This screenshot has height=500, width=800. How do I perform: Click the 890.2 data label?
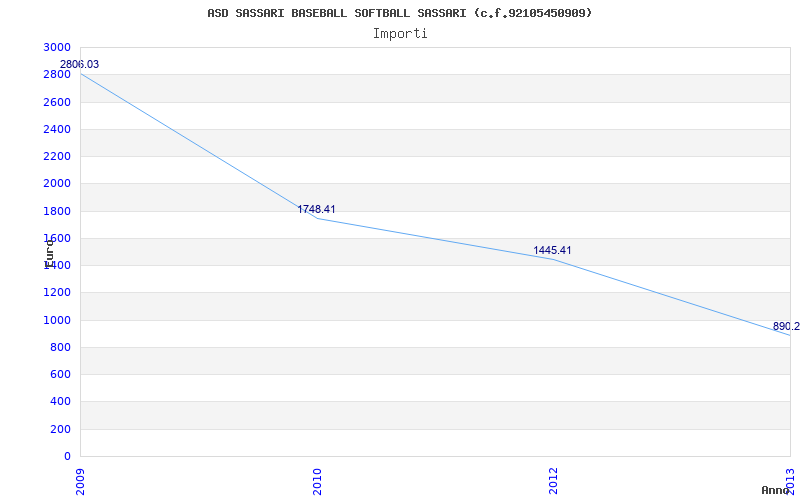(x=786, y=327)
